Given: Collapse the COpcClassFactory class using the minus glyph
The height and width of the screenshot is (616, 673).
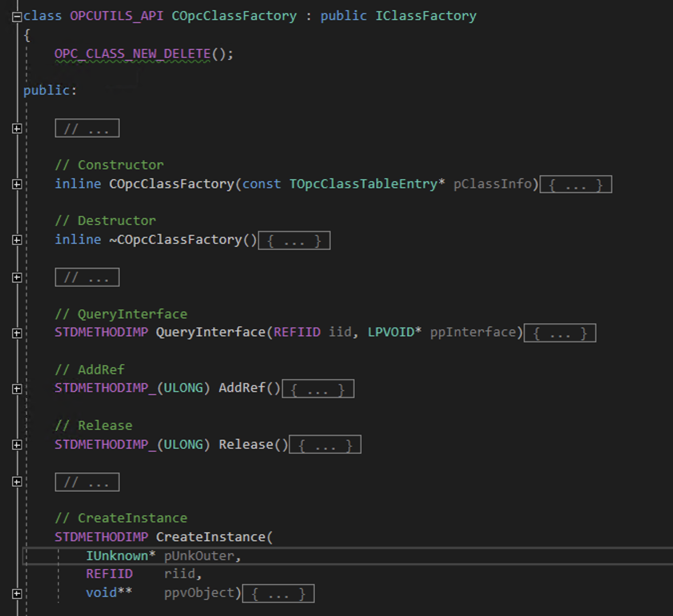Looking at the screenshot, I should pos(16,15).
